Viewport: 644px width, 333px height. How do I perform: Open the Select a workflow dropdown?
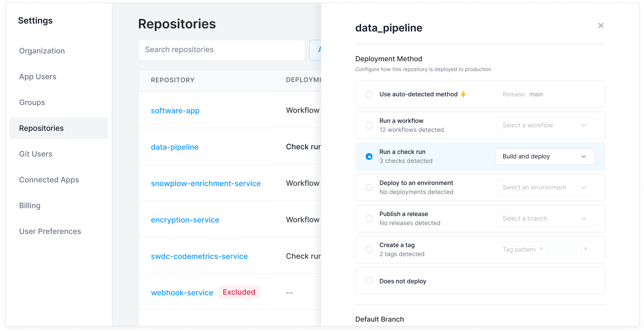tap(545, 125)
